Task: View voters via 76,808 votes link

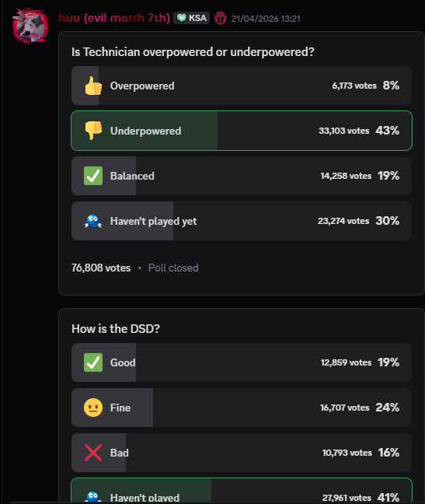Action: (x=101, y=268)
